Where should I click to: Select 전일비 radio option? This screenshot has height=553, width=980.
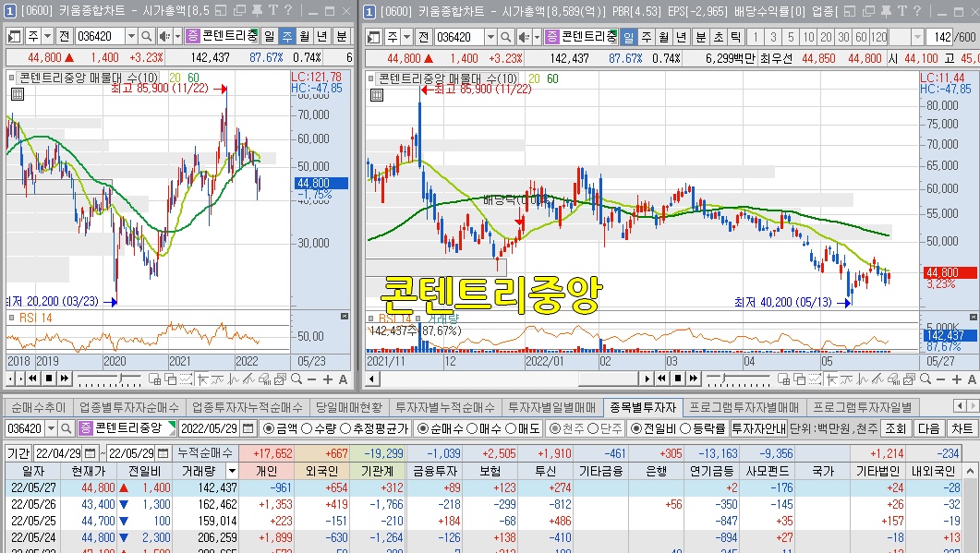(656, 428)
